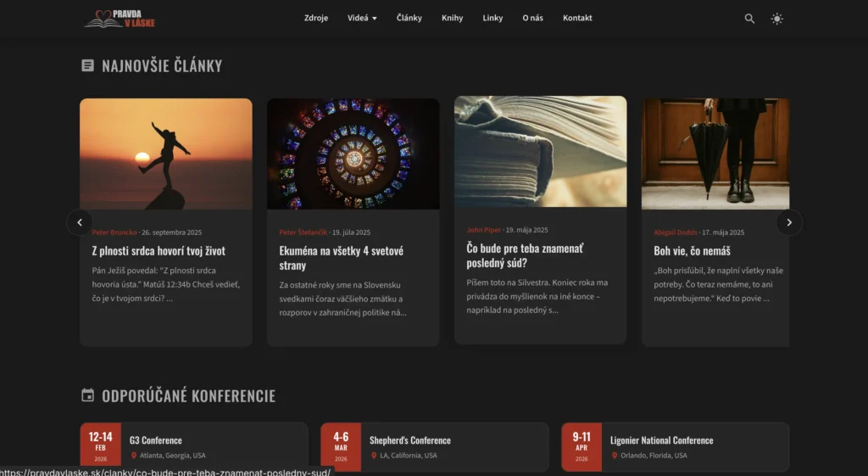The image size is (868, 476).
Task: Click the Pravda v láske logo
Action: 120,18
